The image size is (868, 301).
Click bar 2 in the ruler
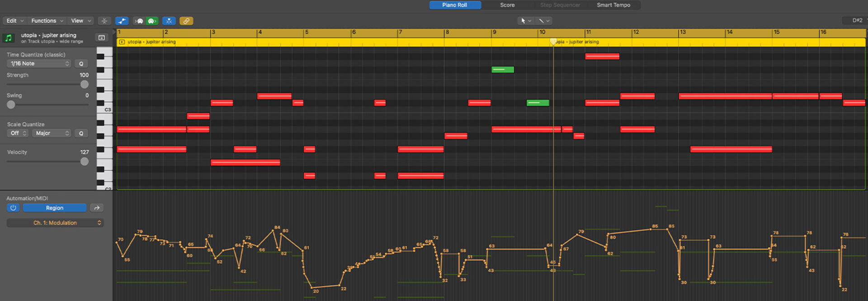tap(166, 33)
